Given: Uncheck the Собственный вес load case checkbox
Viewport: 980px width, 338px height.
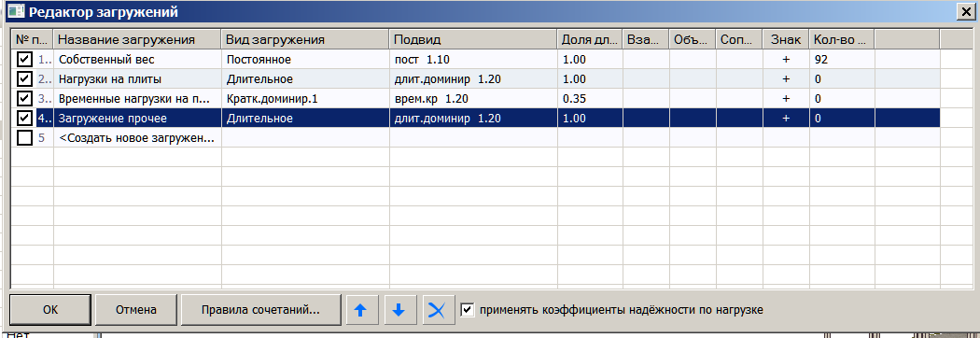Looking at the screenshot, I should 24,60.
